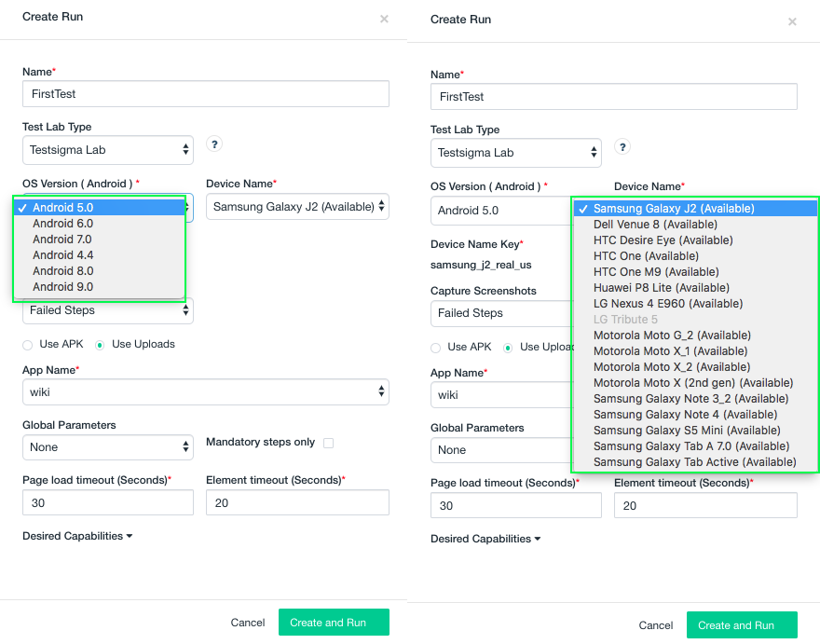Click the help icon beside Test Lab Type in right dialog
820x644 pixels.
tap(622, 146)
